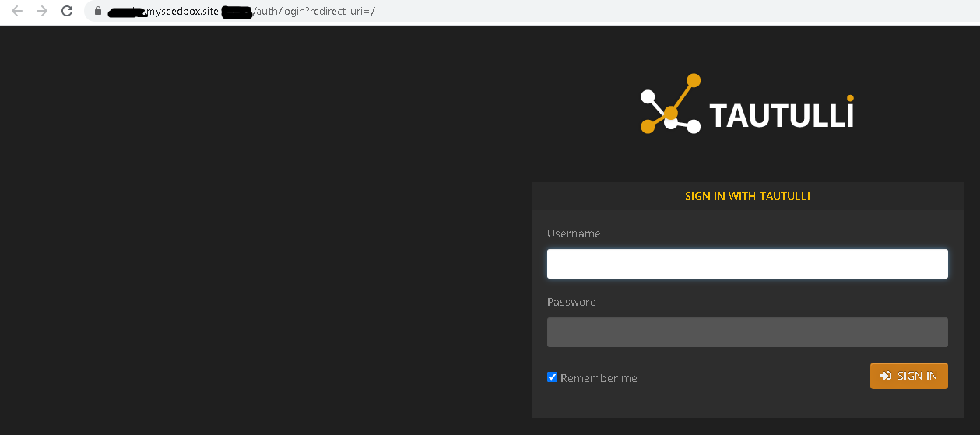Focus the Password input field
This screenshot has width=980, height=435.
747,332
